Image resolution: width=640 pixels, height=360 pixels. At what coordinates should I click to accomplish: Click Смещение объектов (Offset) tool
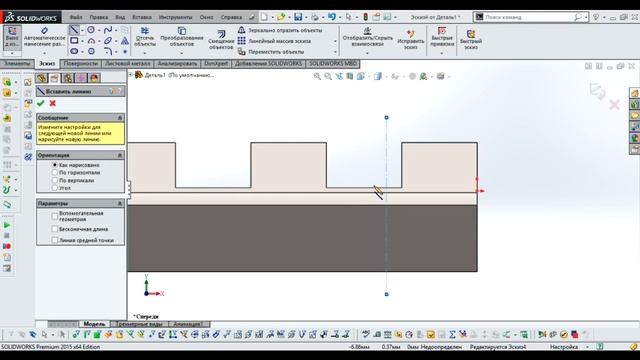tap(221, 40)
